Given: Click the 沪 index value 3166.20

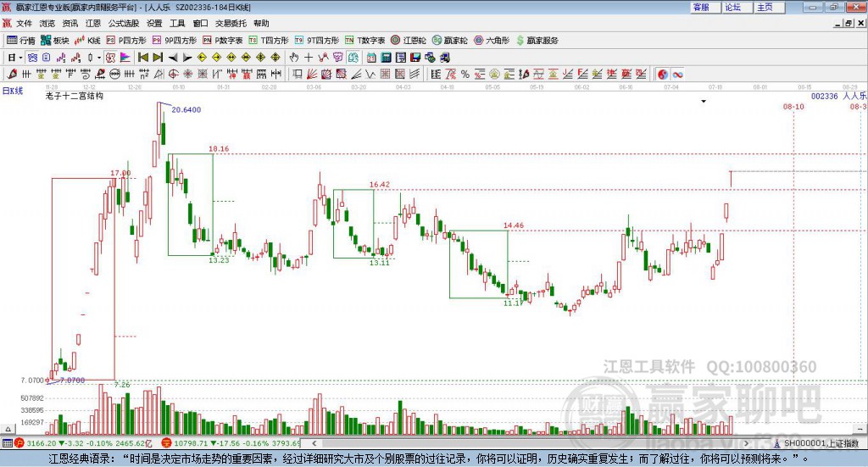Looking at the screenshot, I should point(41,443).
